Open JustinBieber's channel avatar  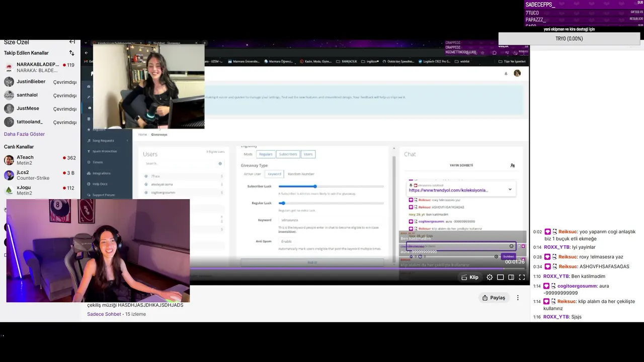click(9, 81)
